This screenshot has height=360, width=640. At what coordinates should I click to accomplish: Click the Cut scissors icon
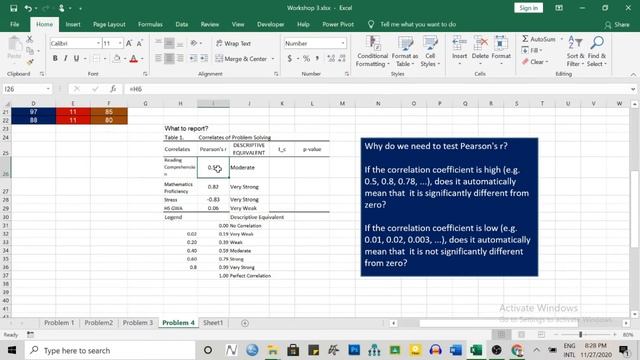29,40
